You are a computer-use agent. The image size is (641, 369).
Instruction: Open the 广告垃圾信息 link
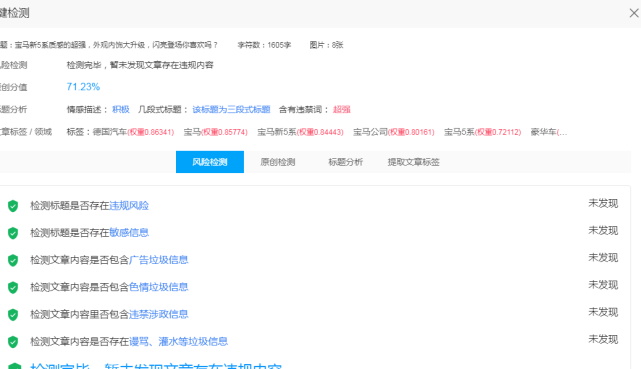(159, 260)
